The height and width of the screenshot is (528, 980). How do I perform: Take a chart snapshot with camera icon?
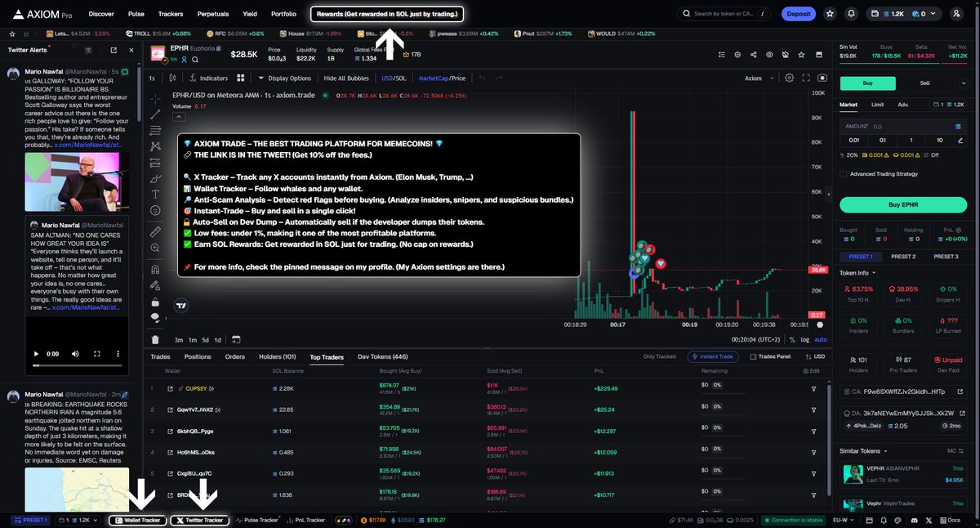[x=822, y=78]
